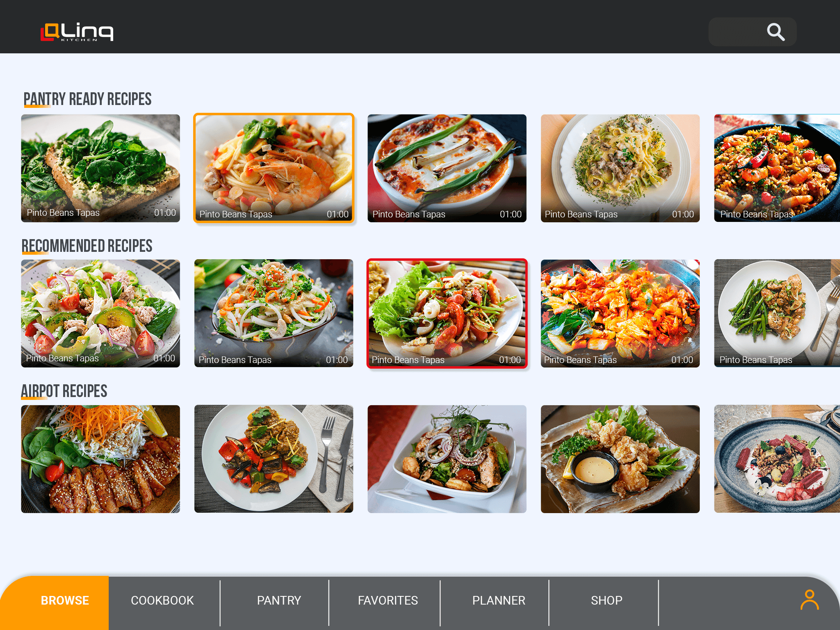Select the Browse tab
Image resolution: width=840 pixels, height=630 pixels.
point(65,600)
